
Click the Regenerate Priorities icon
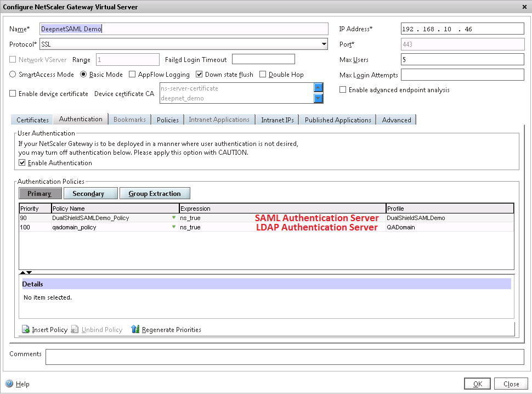pos(135,329)
